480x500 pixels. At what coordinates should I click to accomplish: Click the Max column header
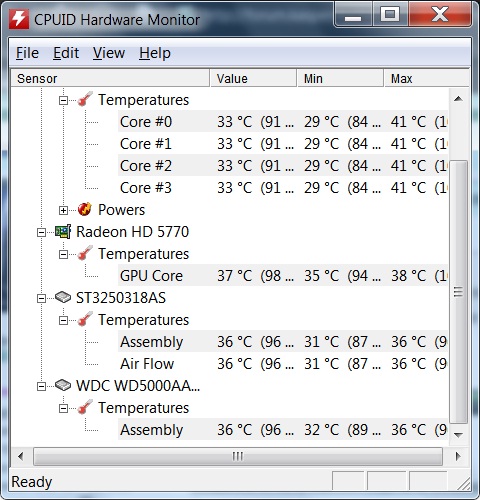tap(427, 78)
